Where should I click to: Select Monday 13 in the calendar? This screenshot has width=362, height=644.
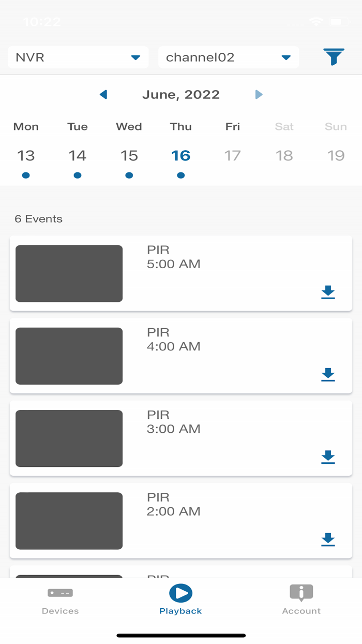coord(26,156)
